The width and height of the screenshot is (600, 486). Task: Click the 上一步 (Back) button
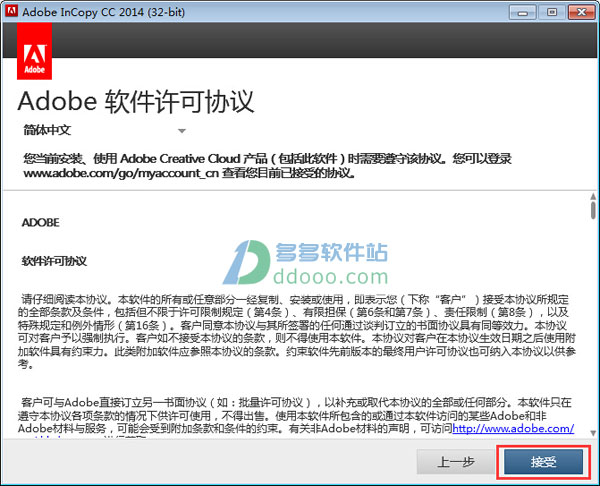click(456, 462)
